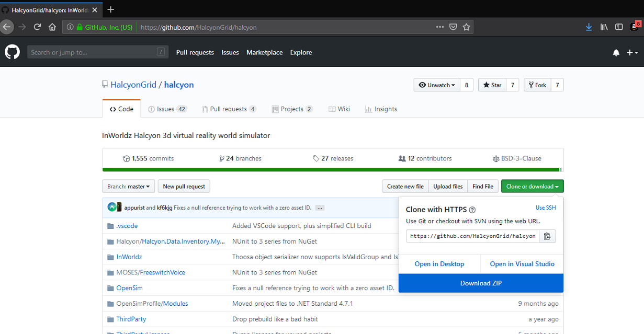Image resolution: width=644 pixels, height=334 pixels.
Task: Open Branch: master dropdown
Action: 129,187
